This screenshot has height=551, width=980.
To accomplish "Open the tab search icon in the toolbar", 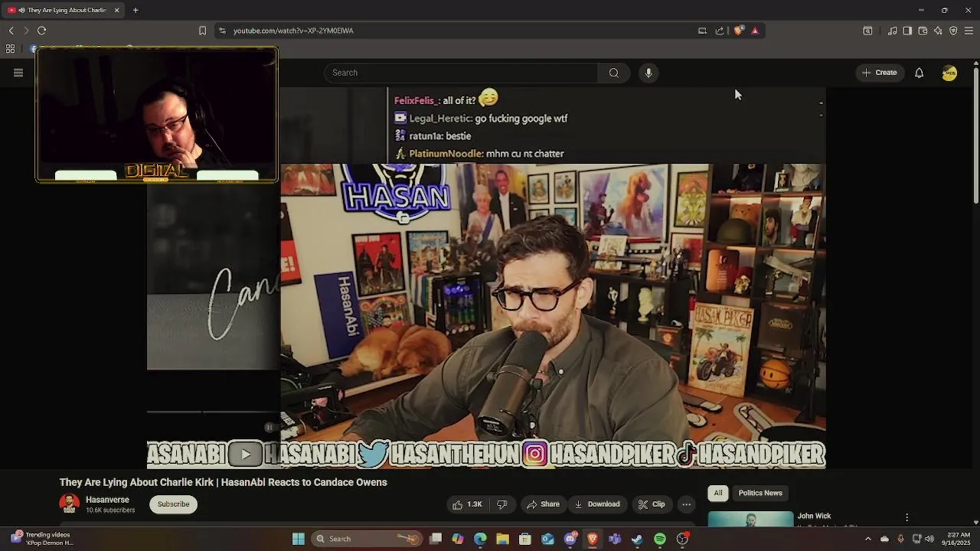I will (867, 31).
